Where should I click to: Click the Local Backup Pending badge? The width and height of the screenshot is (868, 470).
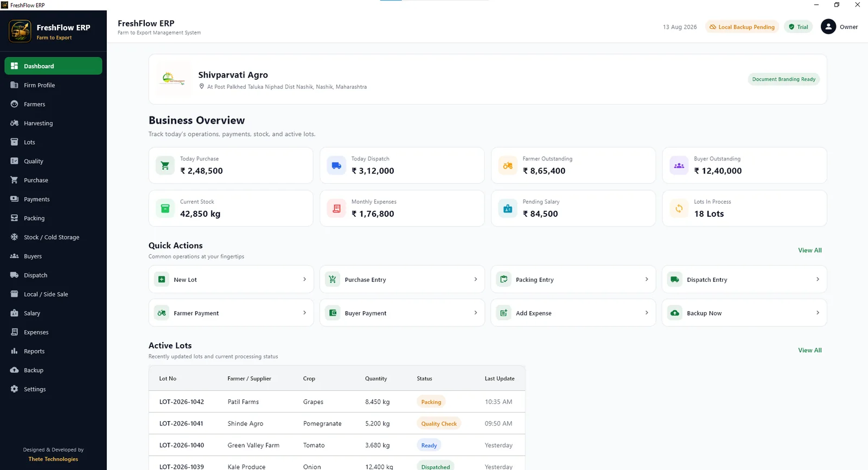click(x=742, y=27)
